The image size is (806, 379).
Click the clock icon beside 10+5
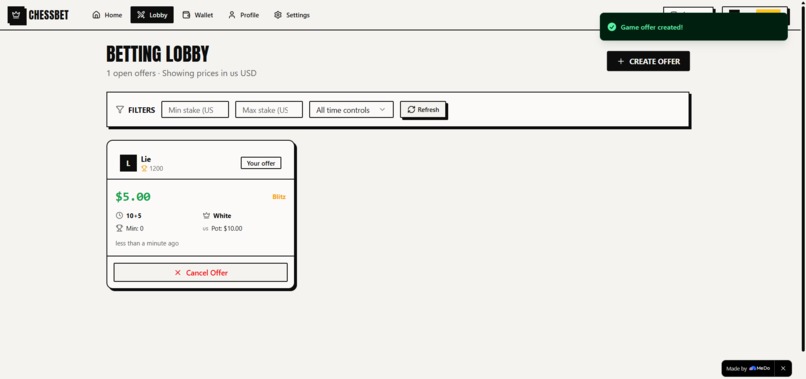(119, 215)
